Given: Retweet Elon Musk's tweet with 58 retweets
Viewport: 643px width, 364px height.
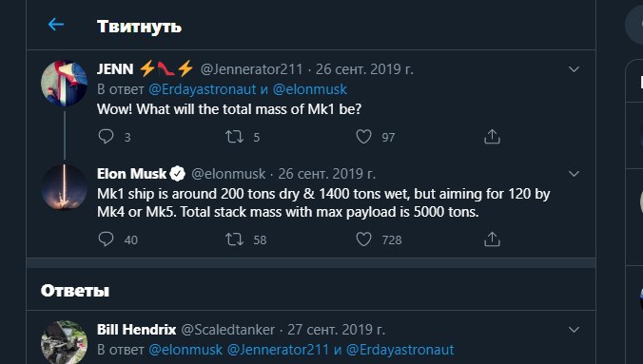Looking at the screenshot, I should (234, 239).
